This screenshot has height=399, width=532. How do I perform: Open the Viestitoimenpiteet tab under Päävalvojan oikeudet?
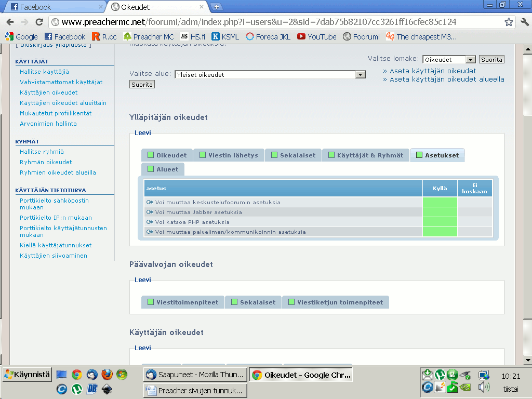pos(183,302)
